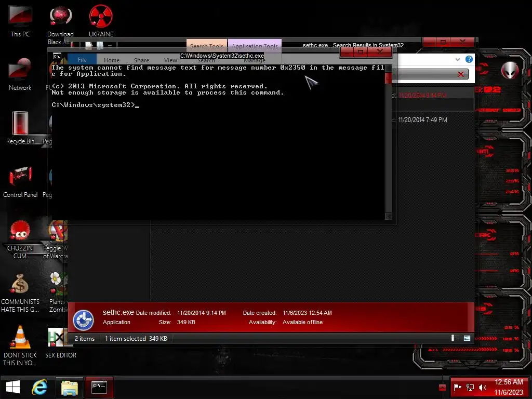Select the Plants vs Zombies flower icon
Image resolution: width=532 pixels, height=399 pixels.
pos(58,292)
